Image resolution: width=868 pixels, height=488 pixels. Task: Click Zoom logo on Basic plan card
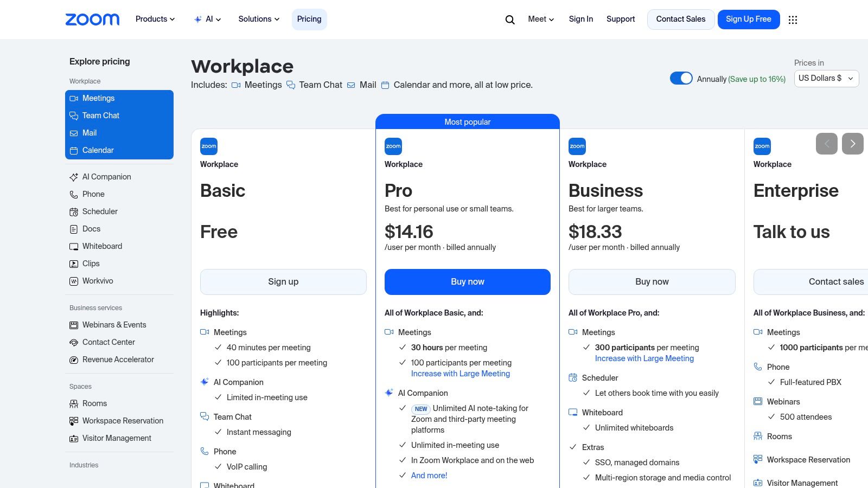coord(209,146)
